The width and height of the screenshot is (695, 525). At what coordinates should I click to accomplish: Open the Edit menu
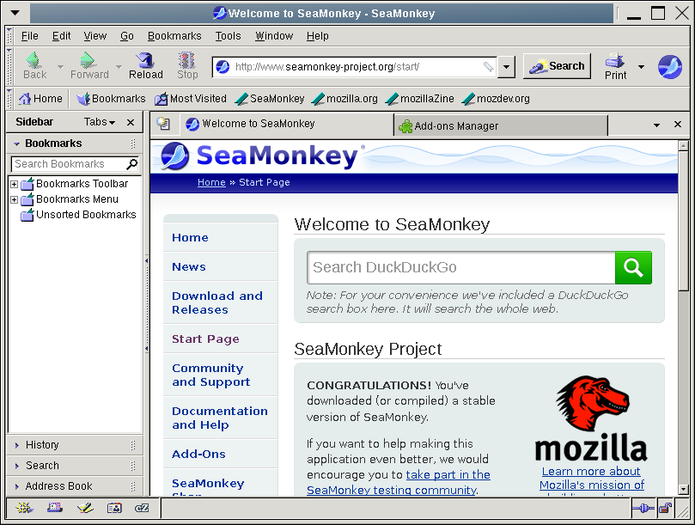(61, 36)
